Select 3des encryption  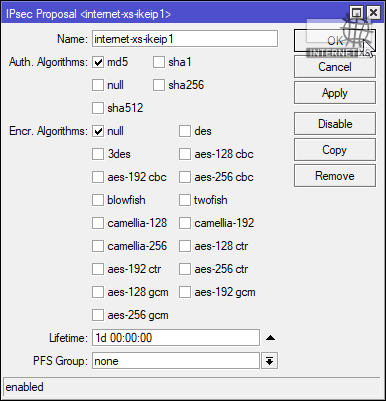(98, 154)
